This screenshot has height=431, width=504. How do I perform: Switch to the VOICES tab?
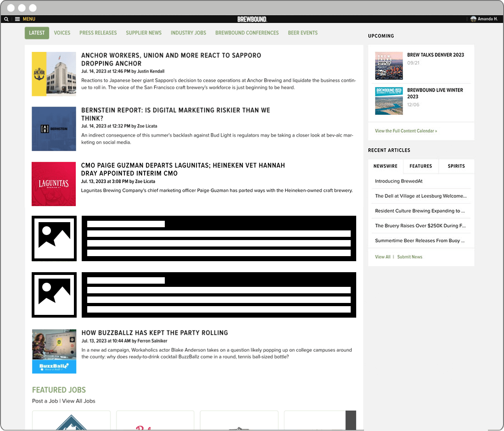pos(62,33)
